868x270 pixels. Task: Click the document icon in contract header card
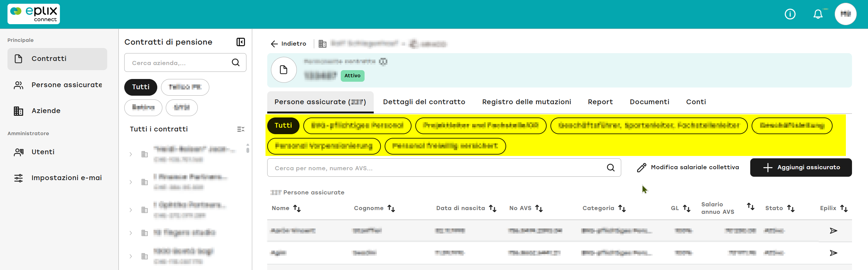(284, 70)
